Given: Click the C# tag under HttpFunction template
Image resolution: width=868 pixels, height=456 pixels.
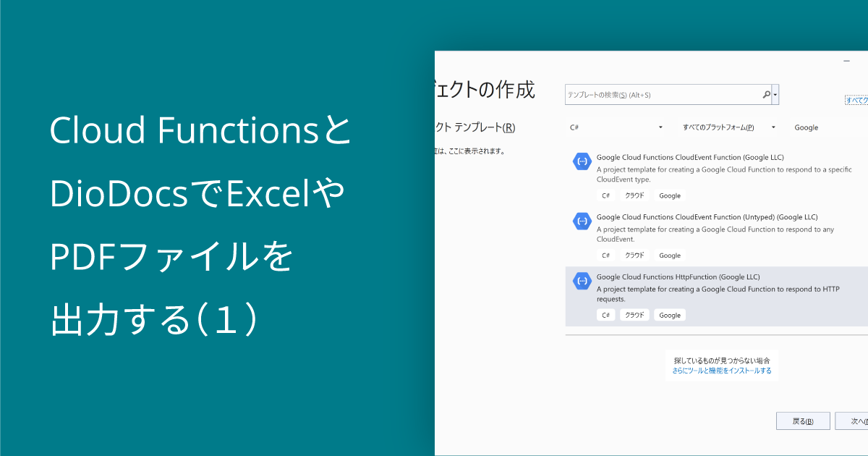Looking at the screenshot, I should (x=605, y=315).
